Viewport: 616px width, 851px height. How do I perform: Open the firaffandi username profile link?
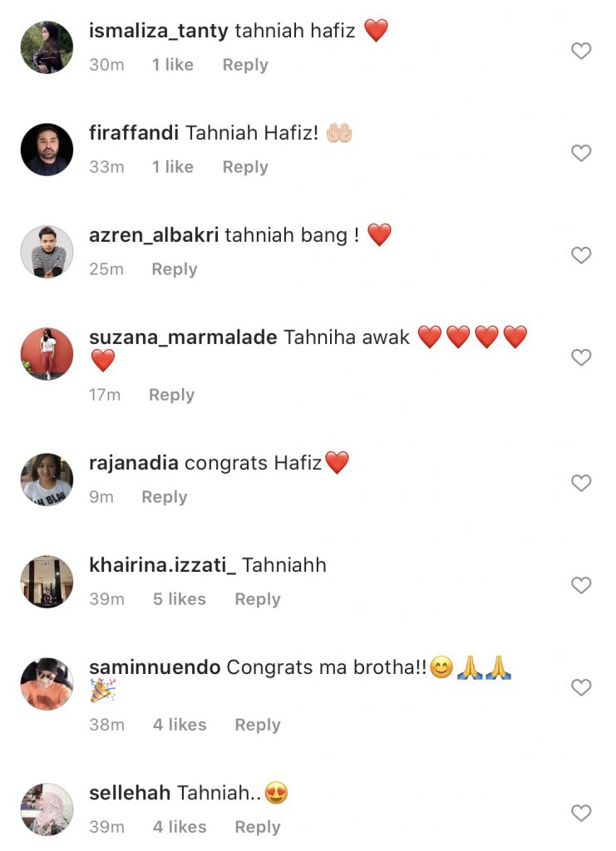tap(134, 132)
